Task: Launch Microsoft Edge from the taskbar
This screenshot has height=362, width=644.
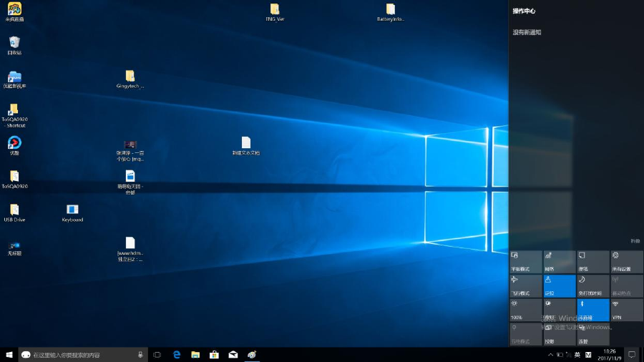Action: tap(176, 354)
